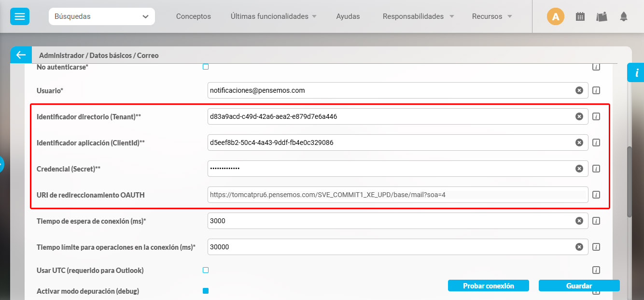Clear the Usuario field with X icon
The image size is (644, 300).
pos(579,90)
